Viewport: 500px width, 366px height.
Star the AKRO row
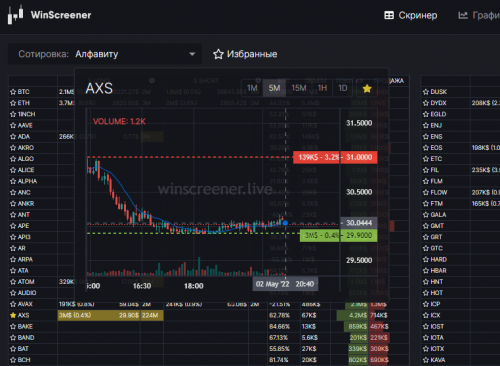[x=13, y=148]
